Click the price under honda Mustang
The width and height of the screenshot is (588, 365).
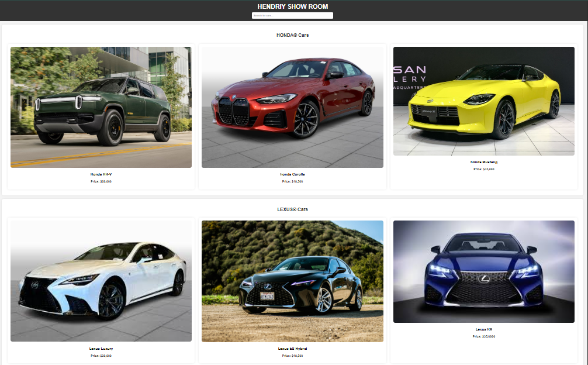(x=483, y=169)
